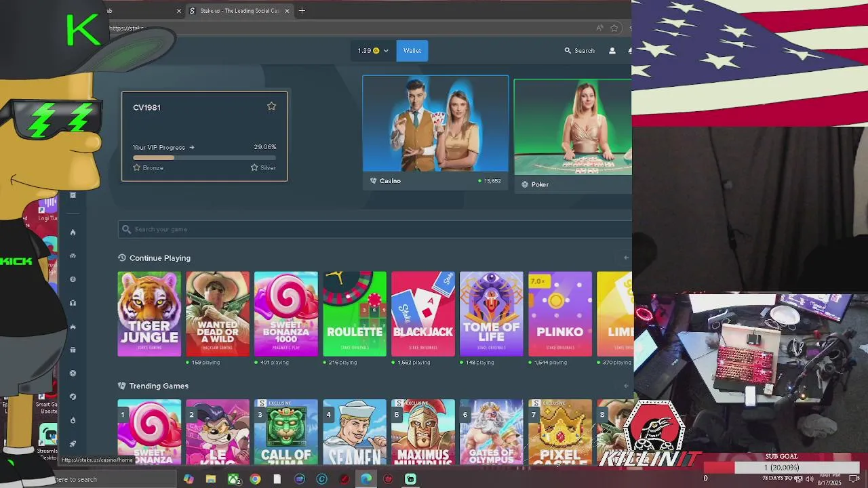This screenshot has width=868, height=488.
Task: Click the rocket icon in Stake sidebar
Action: pyautogui.click(x=73, y=444)
